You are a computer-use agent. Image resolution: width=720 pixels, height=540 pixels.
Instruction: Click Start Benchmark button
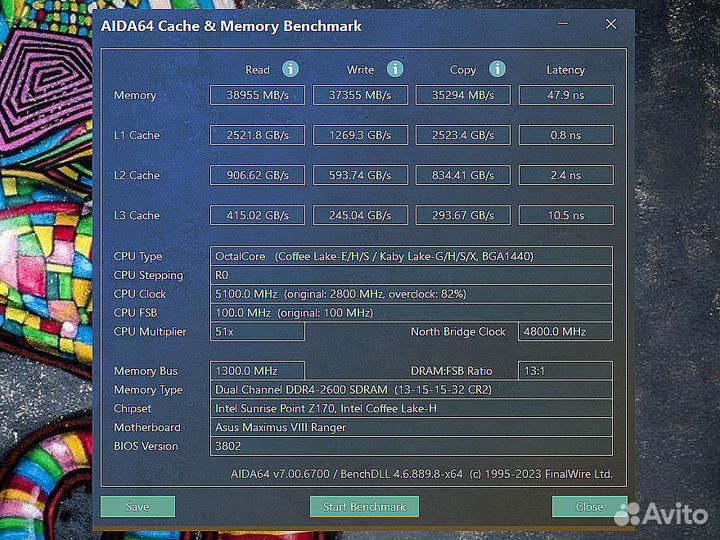tap(364, 506)
